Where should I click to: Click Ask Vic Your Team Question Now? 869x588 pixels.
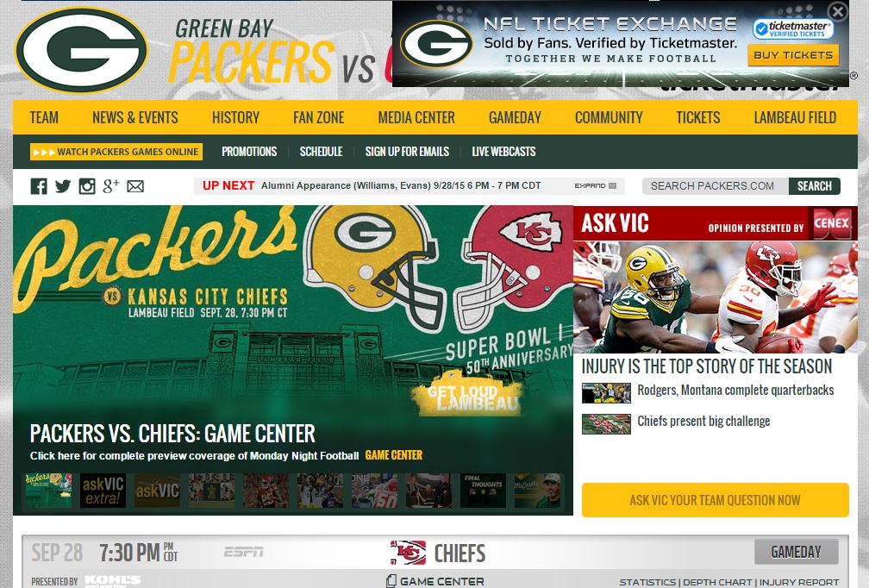715,500
